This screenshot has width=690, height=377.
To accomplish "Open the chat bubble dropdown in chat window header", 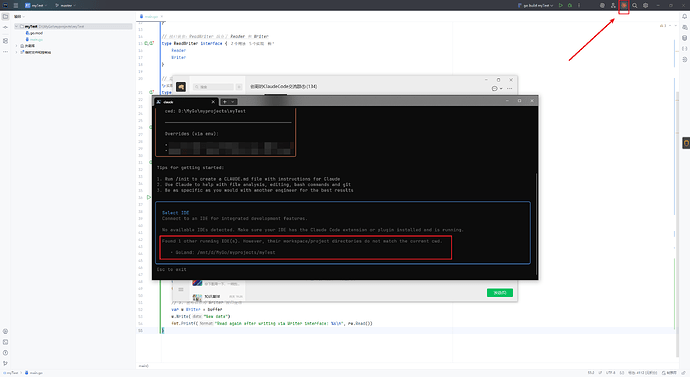I will pyautogui.click(x=497, y=88).
